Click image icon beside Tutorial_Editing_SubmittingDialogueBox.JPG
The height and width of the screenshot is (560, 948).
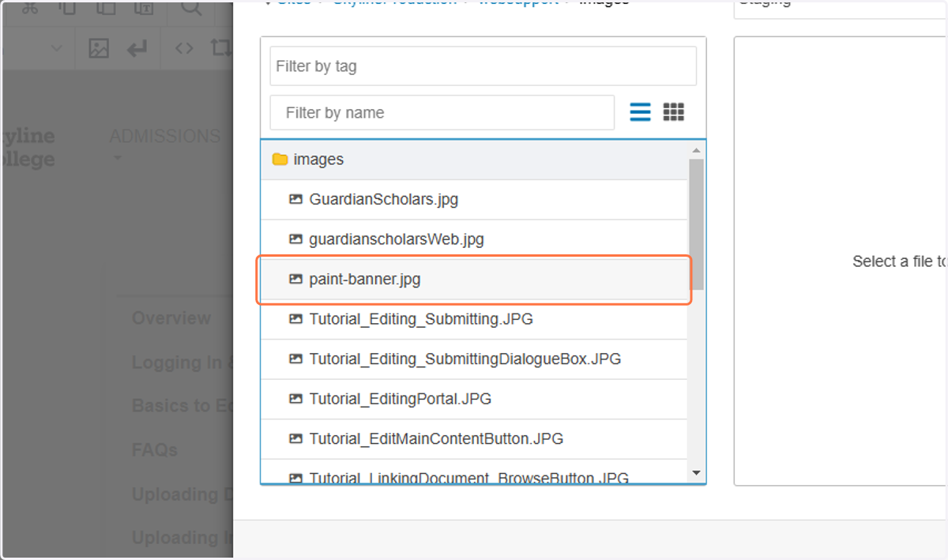[296, 359]
